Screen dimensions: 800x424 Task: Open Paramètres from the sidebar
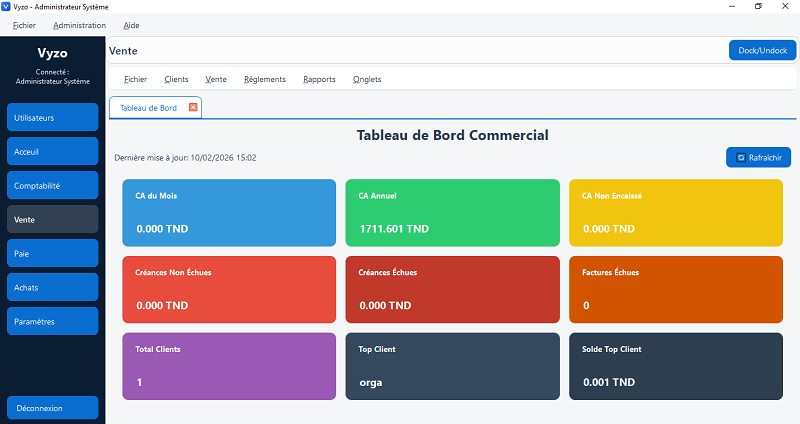[x=52, y=321]
